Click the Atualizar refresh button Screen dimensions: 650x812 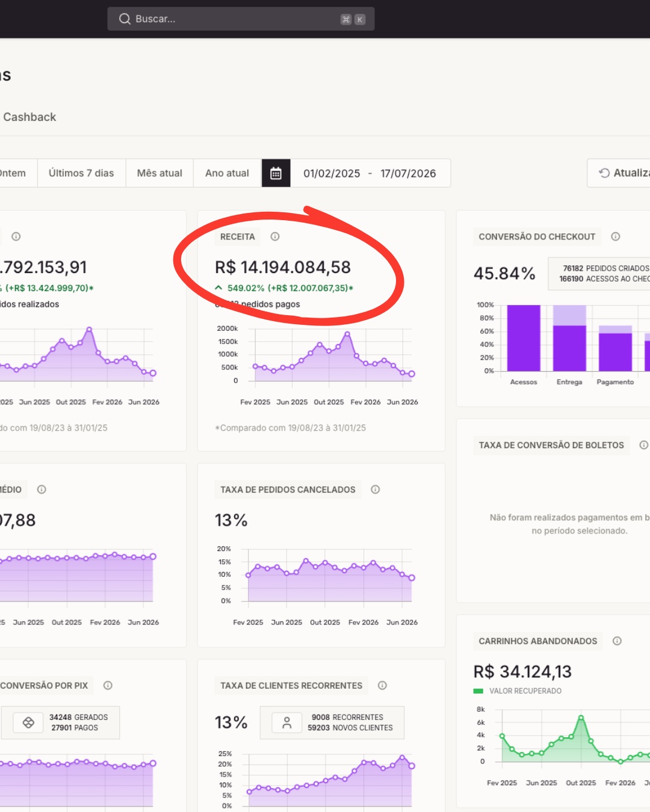coord(619,173)
